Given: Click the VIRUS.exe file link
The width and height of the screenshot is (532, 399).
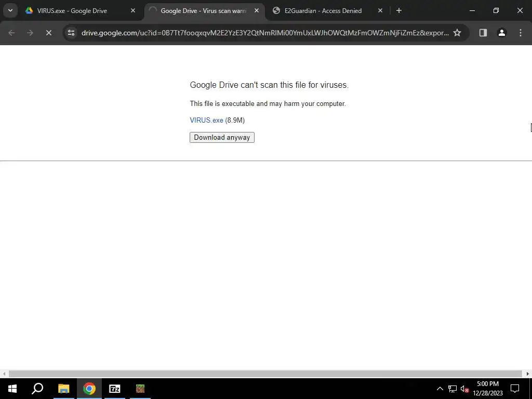Looking at the screenshot, I should pyautogui.click(x=206, y=120).
